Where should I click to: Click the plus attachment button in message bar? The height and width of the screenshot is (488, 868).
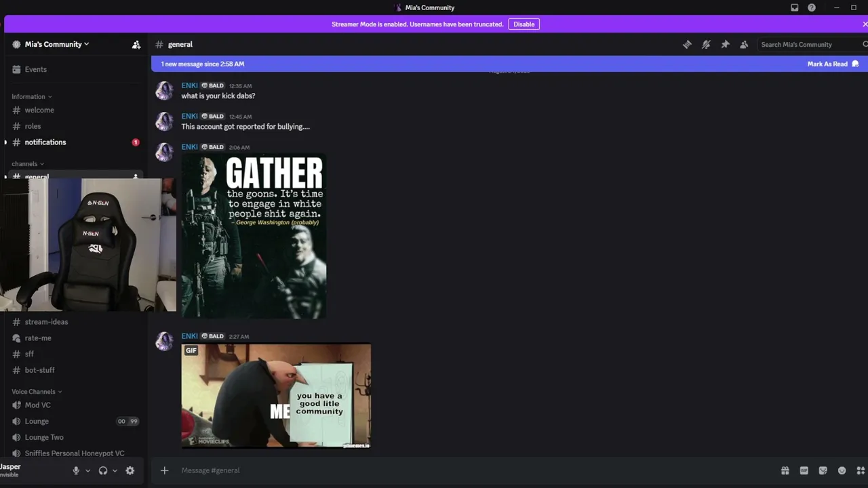[164, 470]
